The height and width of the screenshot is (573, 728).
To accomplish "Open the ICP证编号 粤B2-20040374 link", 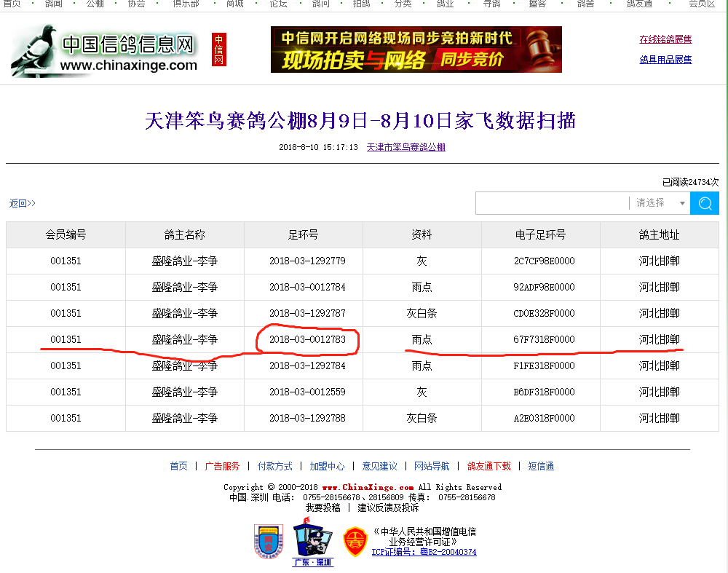I will (x=424, y=552).
